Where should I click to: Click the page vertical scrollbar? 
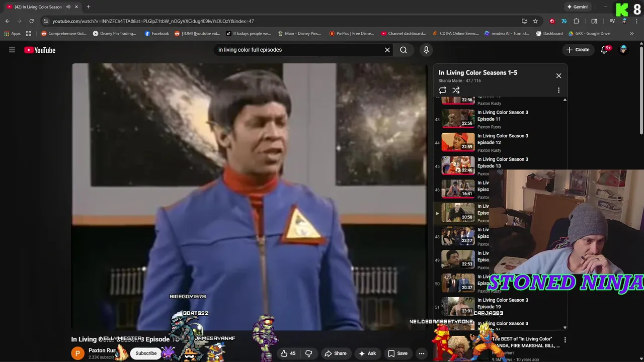641,90
